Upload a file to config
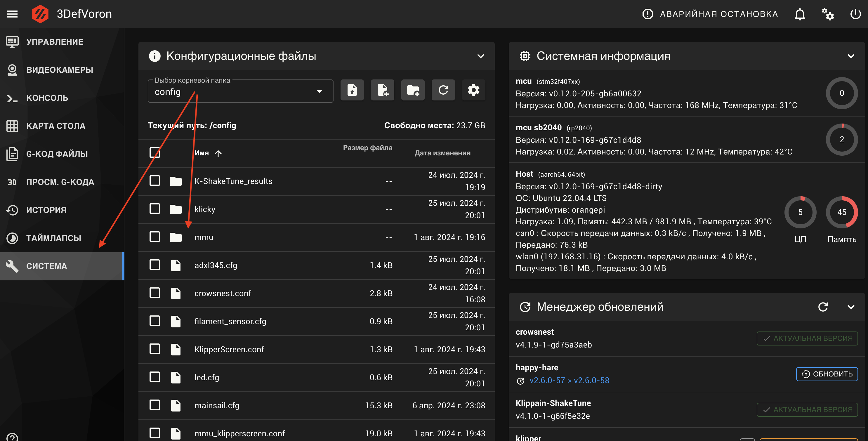 [352, 90]
